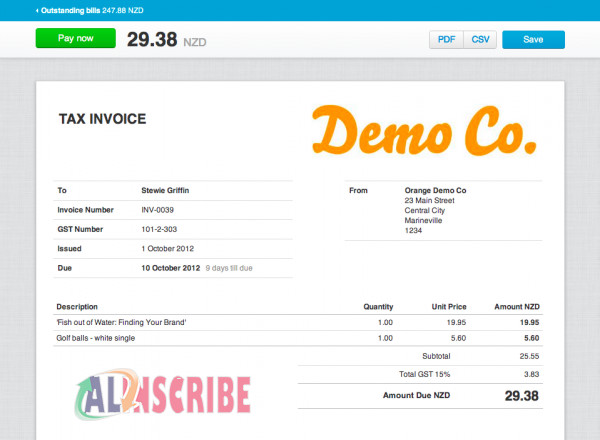Select Amount Due NZD total 29.38
Screen dimensions: 600x440
coord(522,396)
